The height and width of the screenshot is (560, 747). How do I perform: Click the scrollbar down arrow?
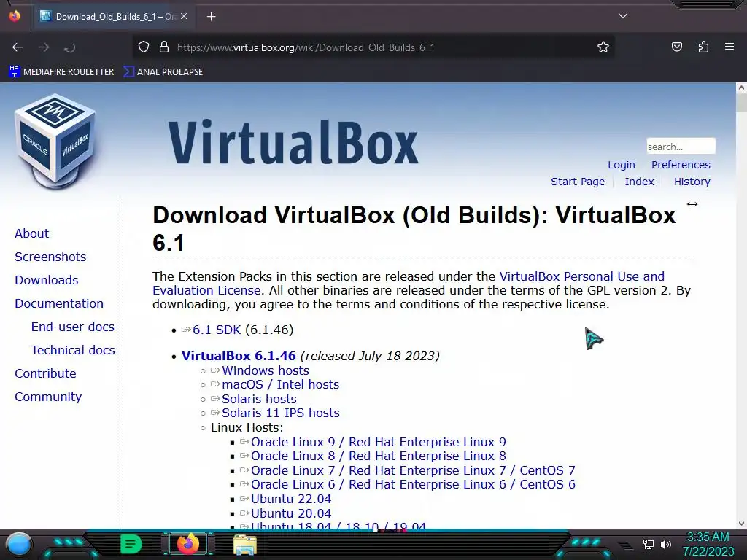click(x=741, y=524)
